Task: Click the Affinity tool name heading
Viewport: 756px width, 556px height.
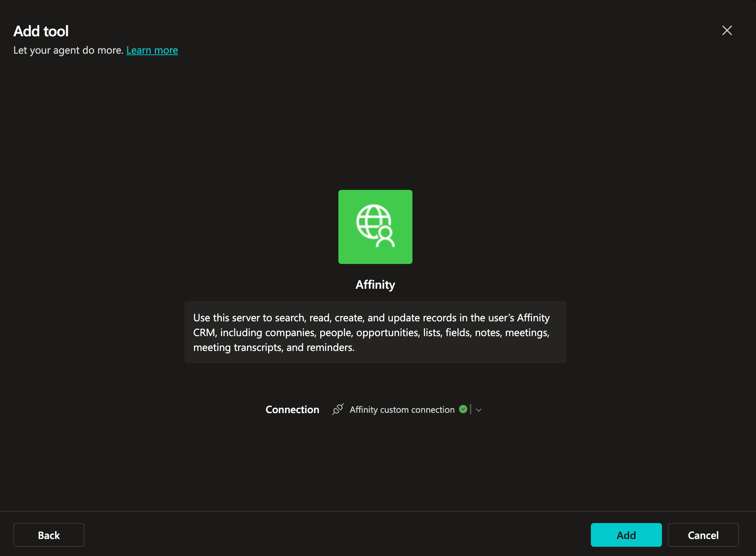Action: (x=375, y=285)
